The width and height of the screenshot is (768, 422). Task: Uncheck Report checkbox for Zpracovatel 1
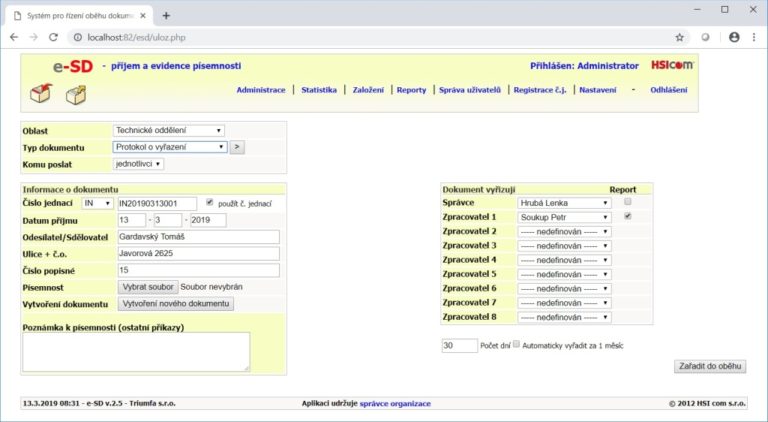[627, 216]
